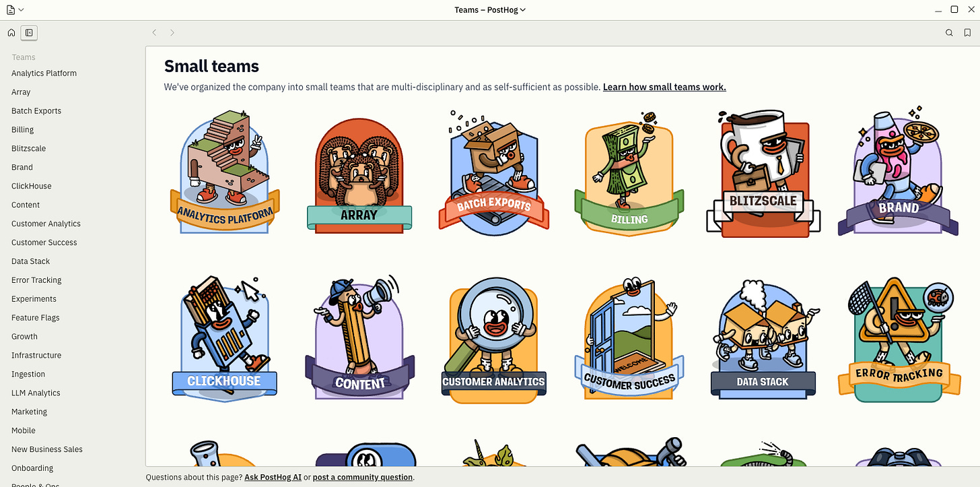Open New Business Sales in the sidebar
The height and width of the screenshot is (487, 980).
tap(47, 450)
